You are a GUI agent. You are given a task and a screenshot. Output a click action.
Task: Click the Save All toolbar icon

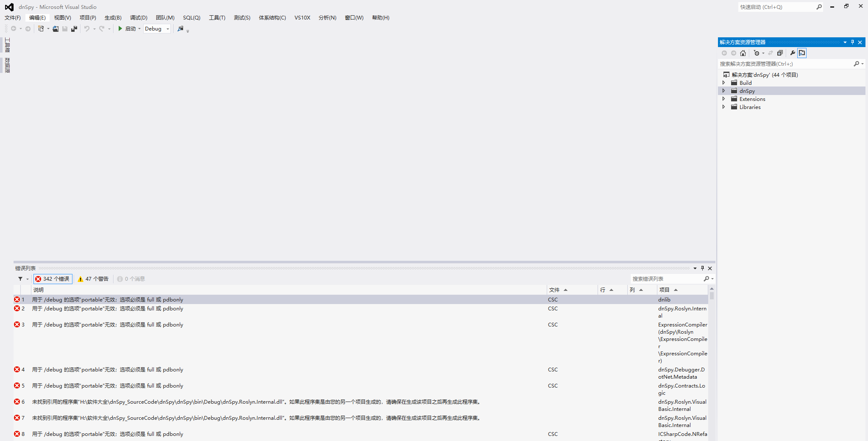74,29
